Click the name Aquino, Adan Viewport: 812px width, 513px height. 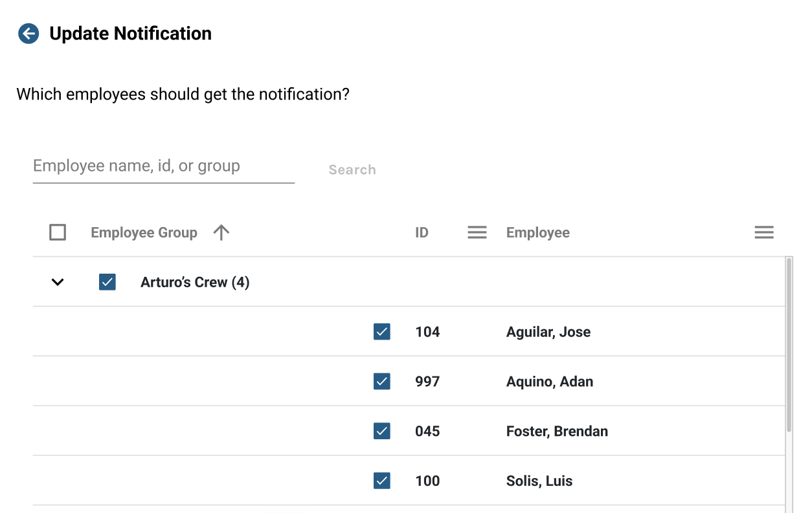click(x=550, y=382)
